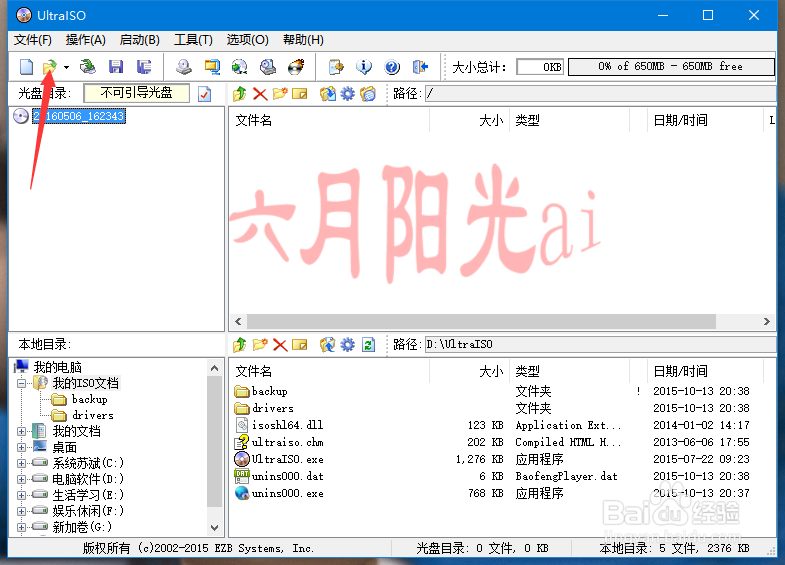Click the add-to-image icon in local directory toolbar
Viewport: 785px width, 565px height.
(328, 345)
